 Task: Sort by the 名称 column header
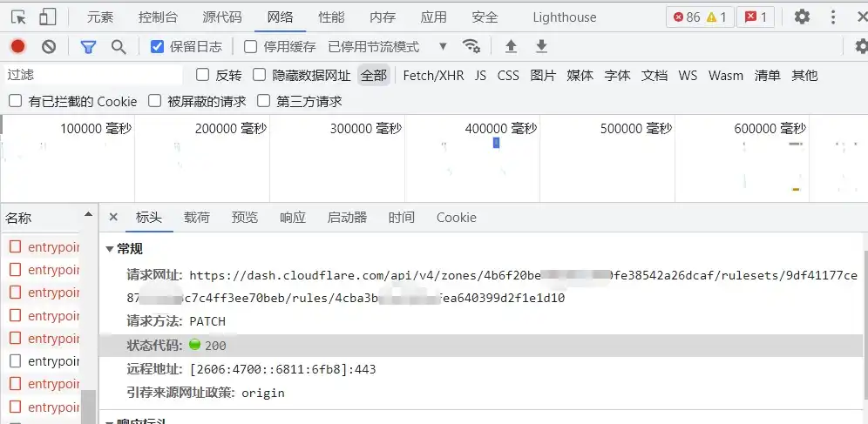19,218
